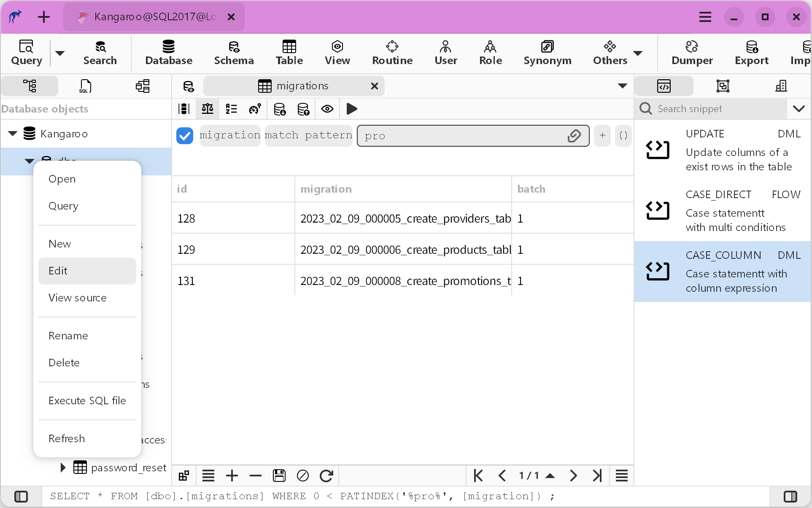Expand the Query dropdown arrow
Viewport: 812px width, 508px height.
point(59,53)
